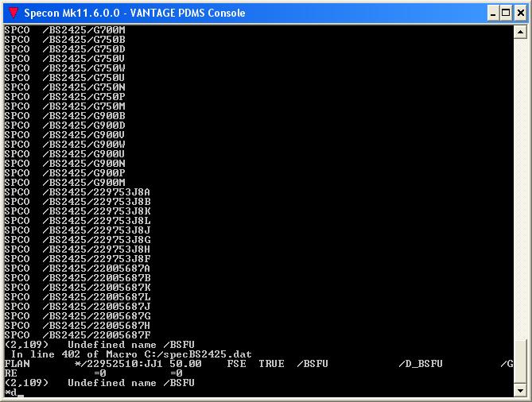This screenshot has height=402, width=532.
Task: Select line /BS2425/G750U
Action: (x=64, y=77)
